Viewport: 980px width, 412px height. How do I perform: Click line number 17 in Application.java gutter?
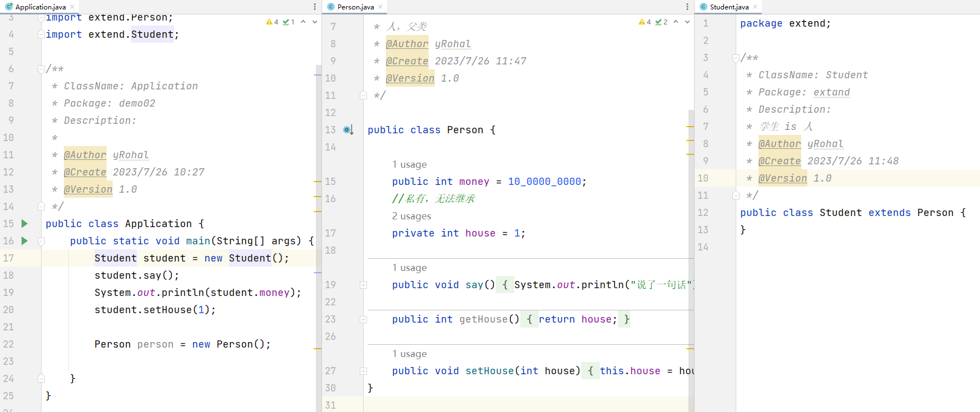[8, 258]
